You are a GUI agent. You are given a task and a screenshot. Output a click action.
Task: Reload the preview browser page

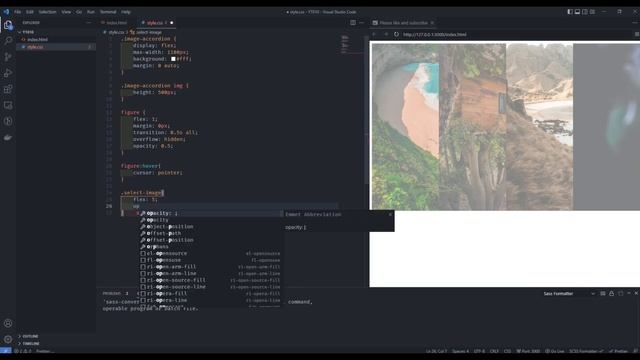396,34
